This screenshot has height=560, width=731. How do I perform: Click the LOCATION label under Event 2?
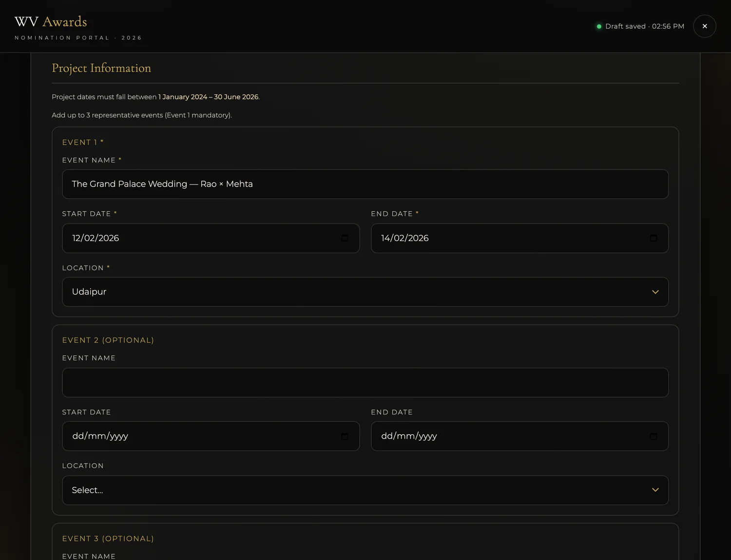[83, 466]
